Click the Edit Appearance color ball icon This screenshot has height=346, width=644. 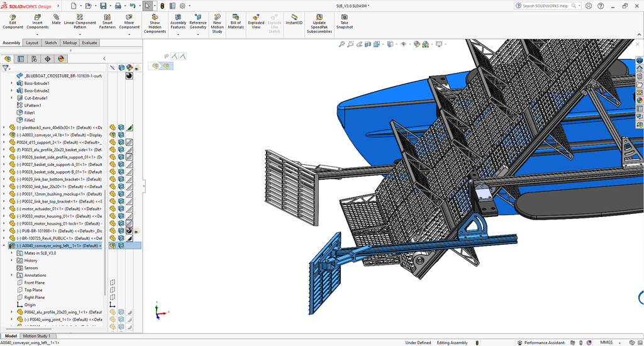click(417, 44)
